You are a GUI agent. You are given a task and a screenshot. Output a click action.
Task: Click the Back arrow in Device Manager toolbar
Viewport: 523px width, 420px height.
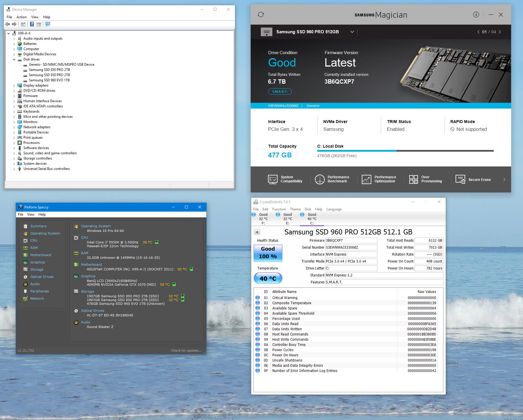tap(8, 24)
